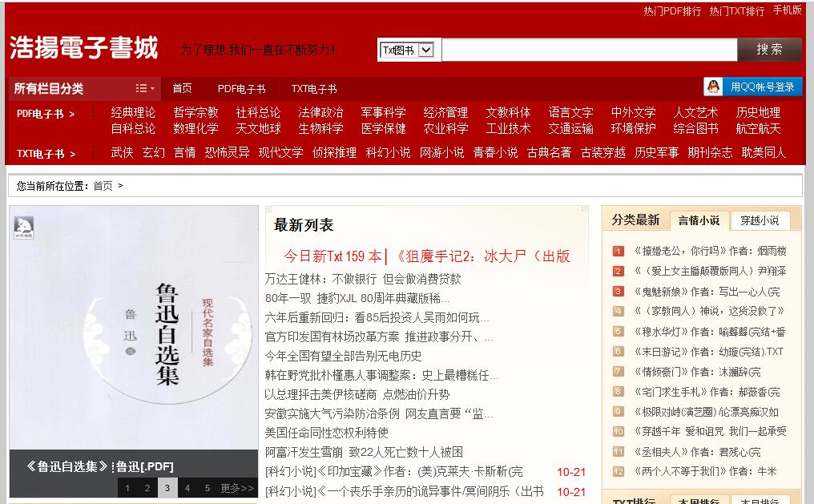Open the 医学保健 PDF category
This screenshot has height=504, width=814.
tap(383, 128)
